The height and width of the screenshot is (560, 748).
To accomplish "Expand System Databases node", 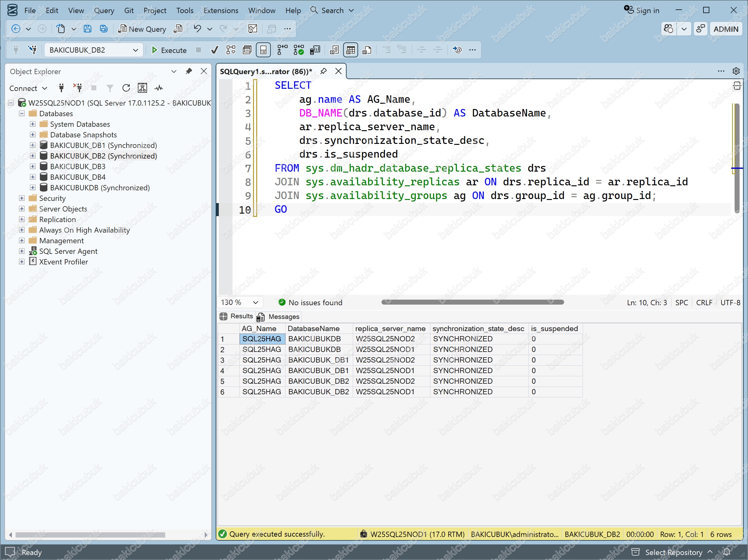I will coord(32,124).
